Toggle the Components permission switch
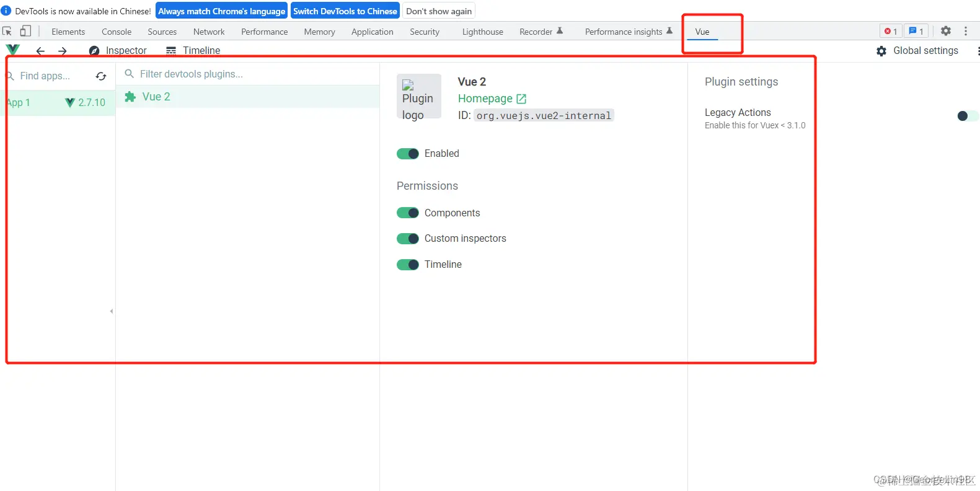Viewport: 980px width, 491px height. (x=408, y=213)
